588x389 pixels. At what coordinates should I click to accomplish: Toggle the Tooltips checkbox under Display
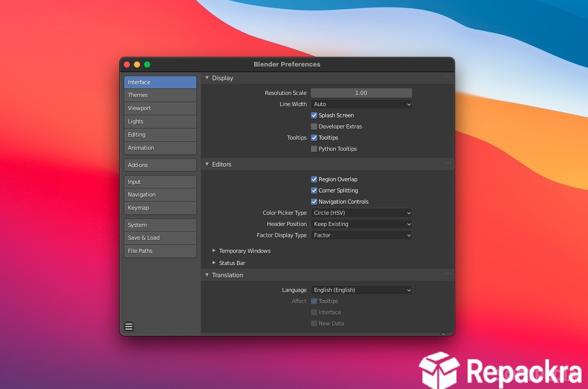pos(314,138)
